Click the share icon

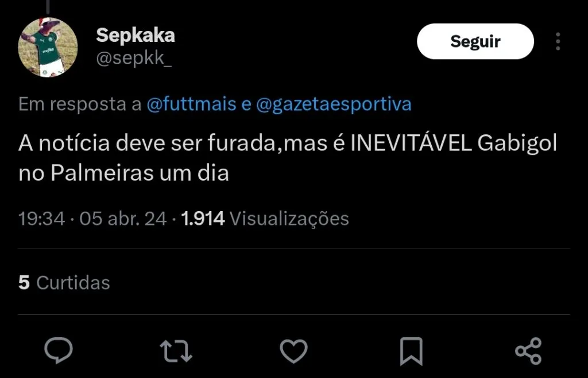point(528,350)
